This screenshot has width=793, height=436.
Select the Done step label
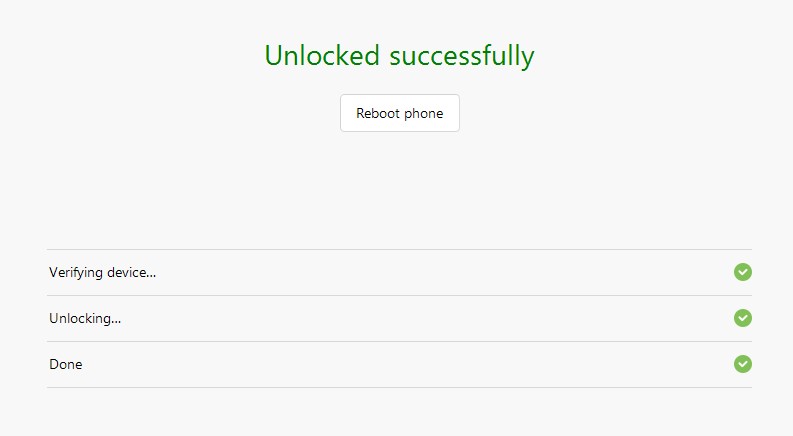point(66,365)
